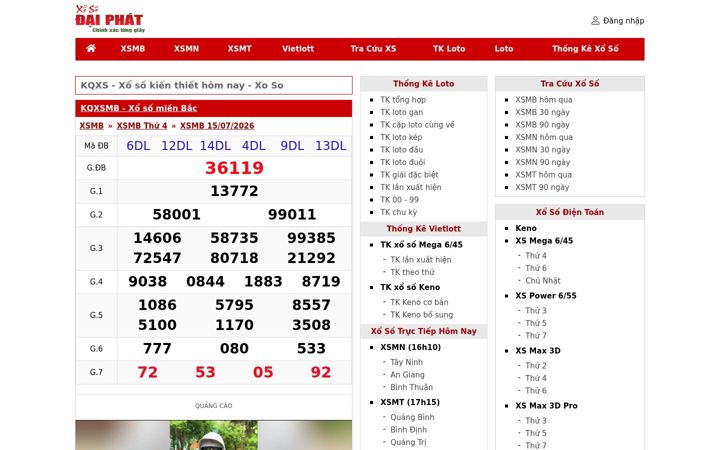Screen dimensions: 720x450
Task: Open Keno under Xổ Số Điện Toán
Action: coord(526,228)
